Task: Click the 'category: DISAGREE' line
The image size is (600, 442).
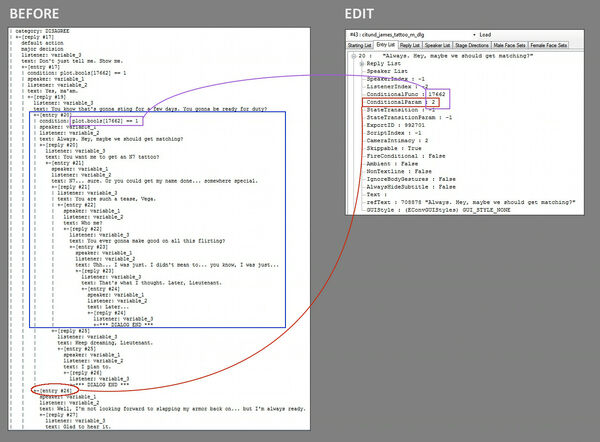Action: coord(42,31)
